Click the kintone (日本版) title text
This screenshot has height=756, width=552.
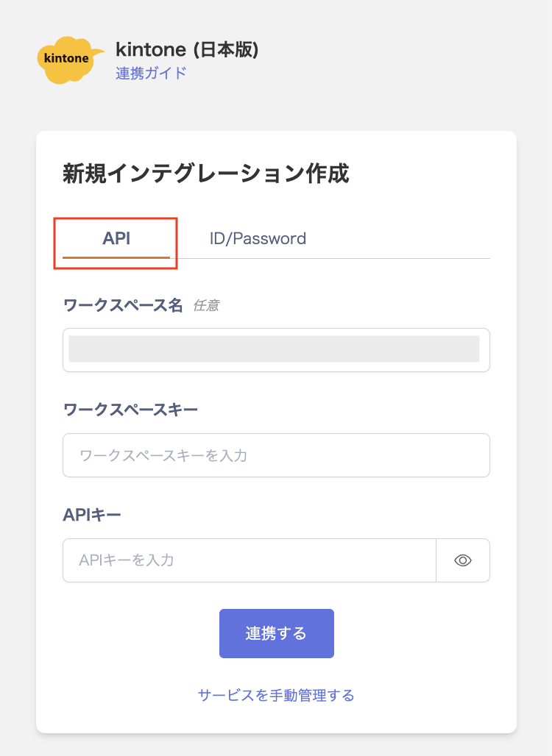click(187, 50)
